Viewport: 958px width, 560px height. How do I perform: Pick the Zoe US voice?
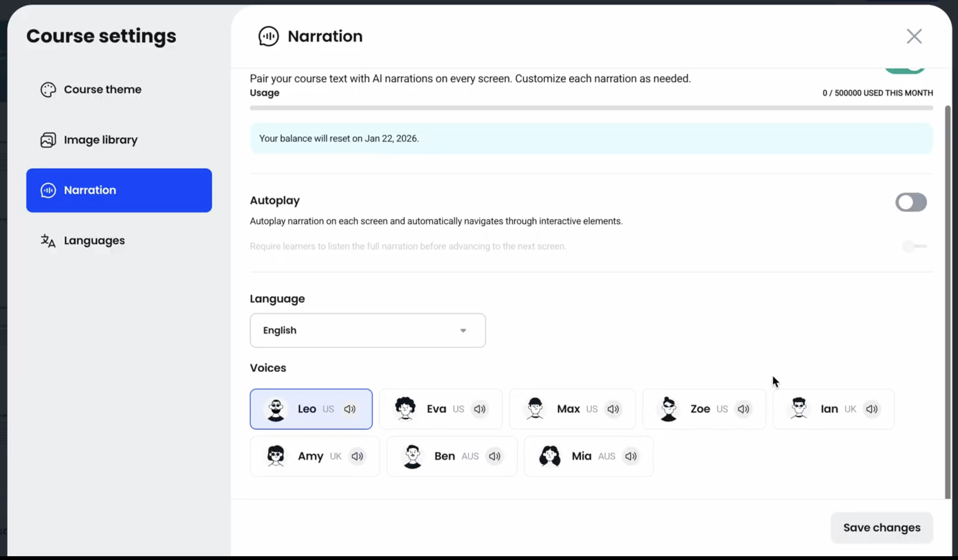pyautogui.click(x=704, y=409)
